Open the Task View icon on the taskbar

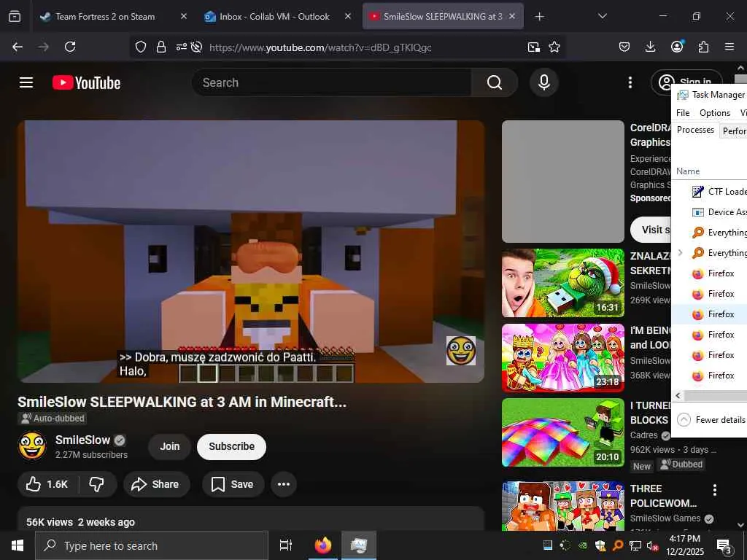[x=285, y=545]
